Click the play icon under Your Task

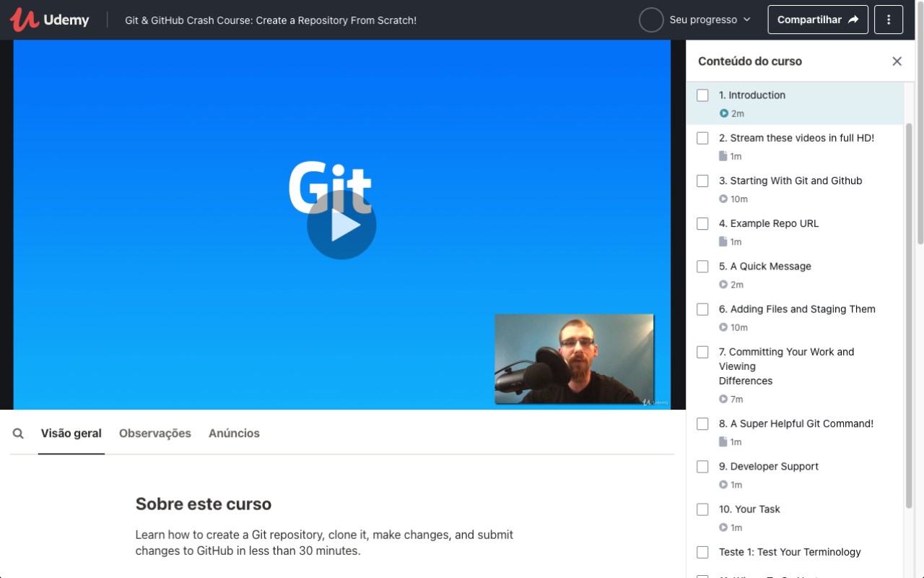[x=723, y=527]
